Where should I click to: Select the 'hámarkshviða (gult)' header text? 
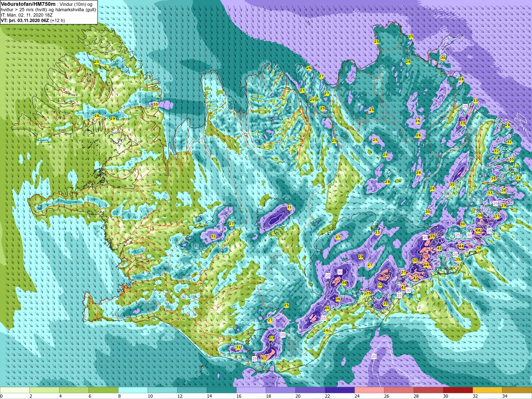pyautogui.click(x=76, y=10)
